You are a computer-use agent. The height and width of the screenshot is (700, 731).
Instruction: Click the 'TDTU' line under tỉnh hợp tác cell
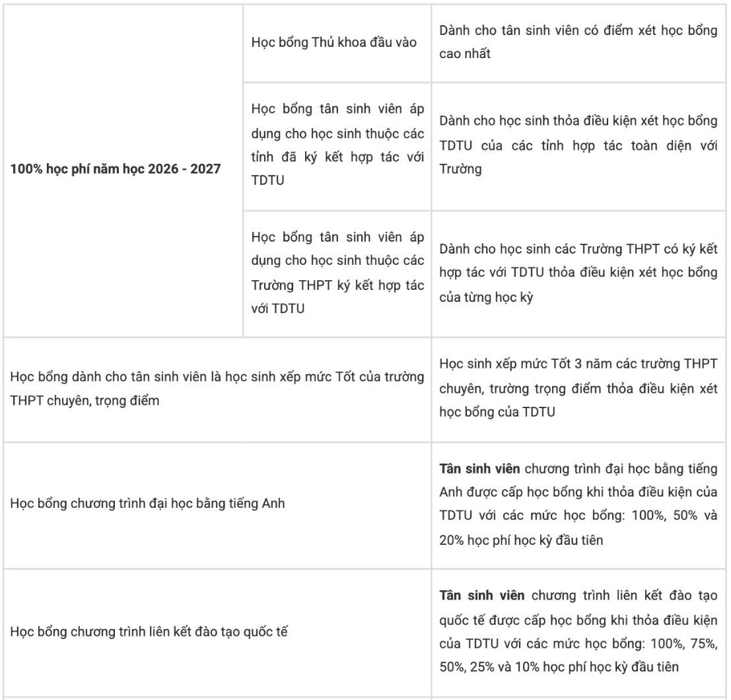click(267, 181)
